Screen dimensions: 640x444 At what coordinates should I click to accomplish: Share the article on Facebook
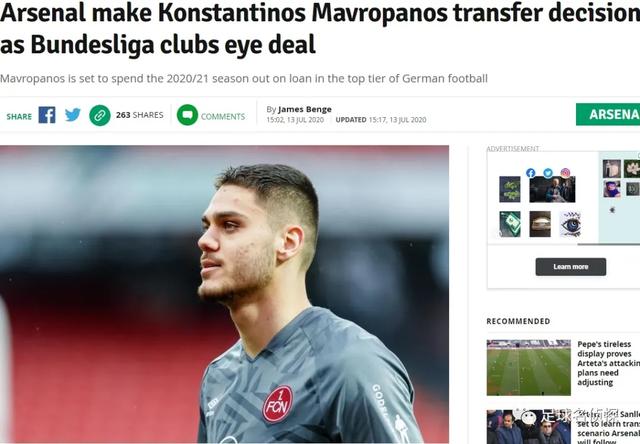point(47,115)
